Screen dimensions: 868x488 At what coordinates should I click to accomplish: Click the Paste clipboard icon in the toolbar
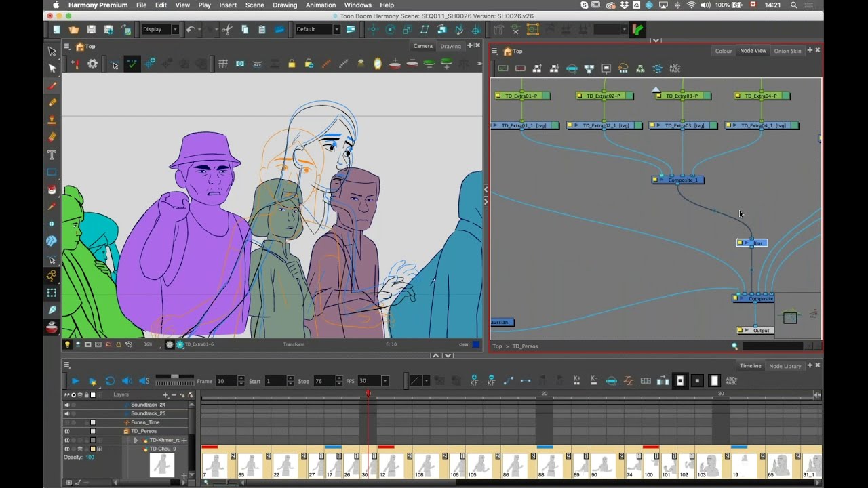(x=262, y=29)
